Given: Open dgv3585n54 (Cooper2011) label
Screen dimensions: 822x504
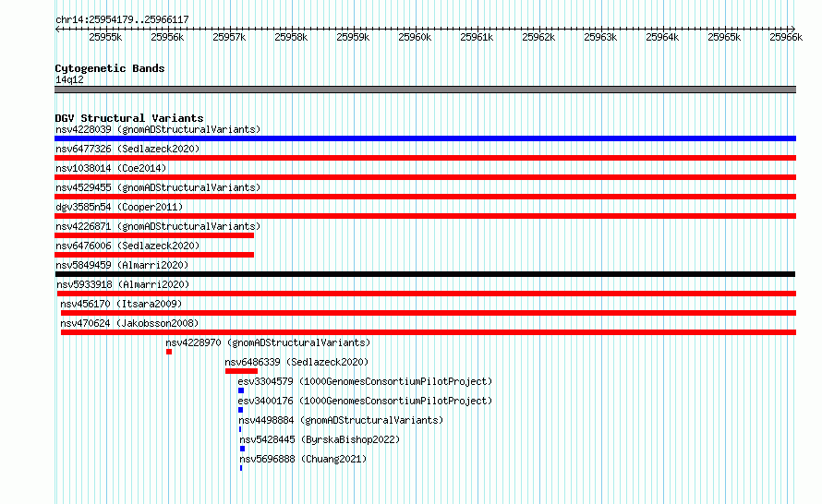Looking at the screenshot, I should 119,207.
